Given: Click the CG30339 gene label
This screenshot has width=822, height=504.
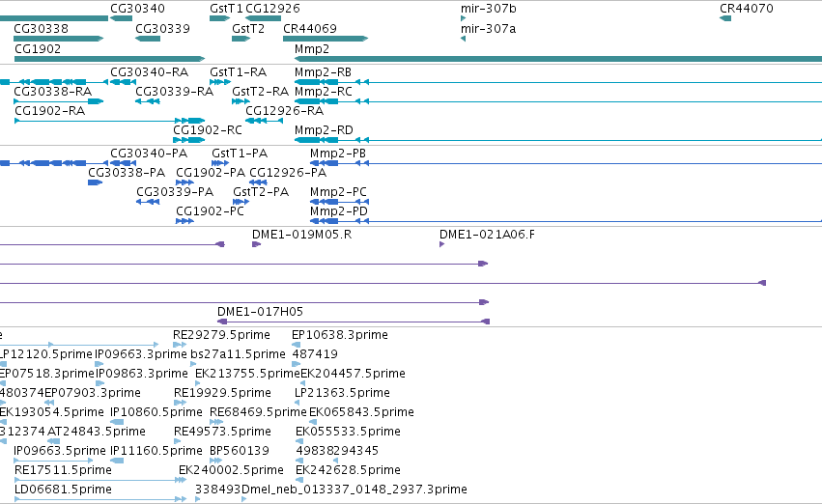Looking at the screenshot, I should click(162, 28).
